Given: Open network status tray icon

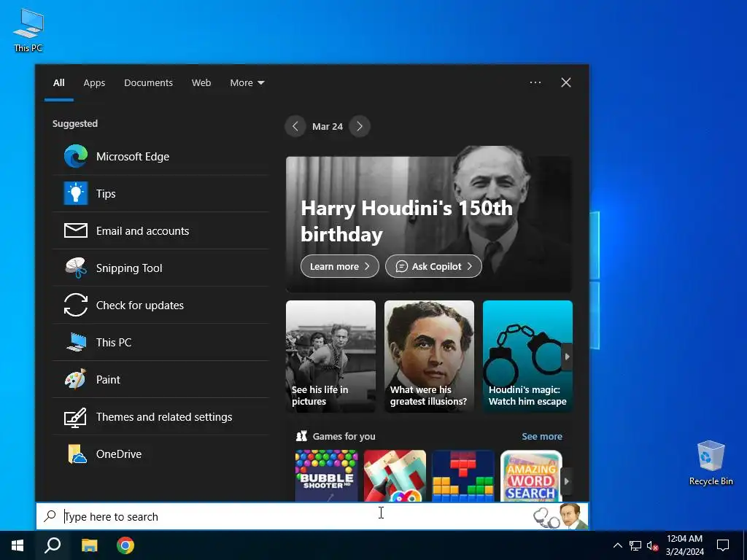Looking at the screenshot, I should click(635, 545).
